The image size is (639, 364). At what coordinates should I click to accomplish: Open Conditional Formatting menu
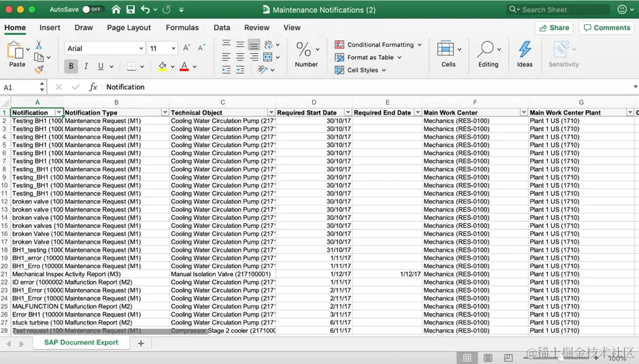378,45
